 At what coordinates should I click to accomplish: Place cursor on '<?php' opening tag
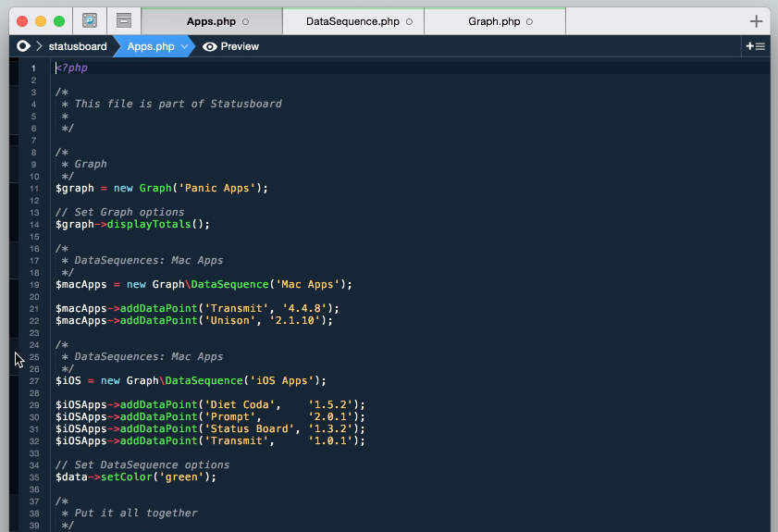(71, 68)
